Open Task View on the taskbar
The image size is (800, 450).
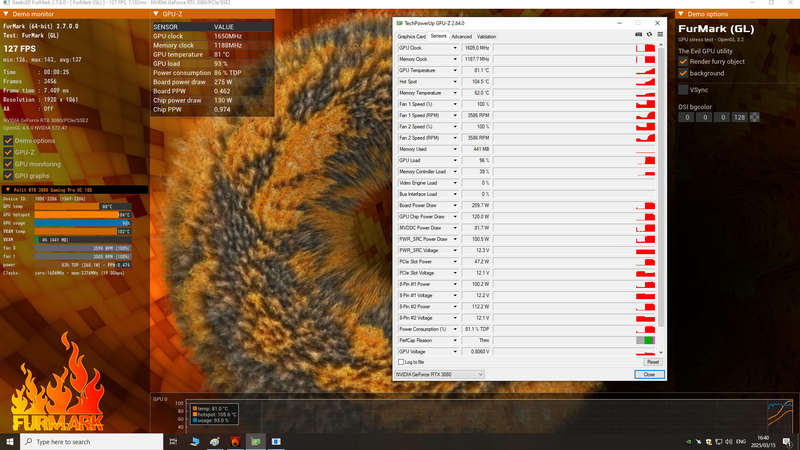pyautogui.click(x=173, y=441)
